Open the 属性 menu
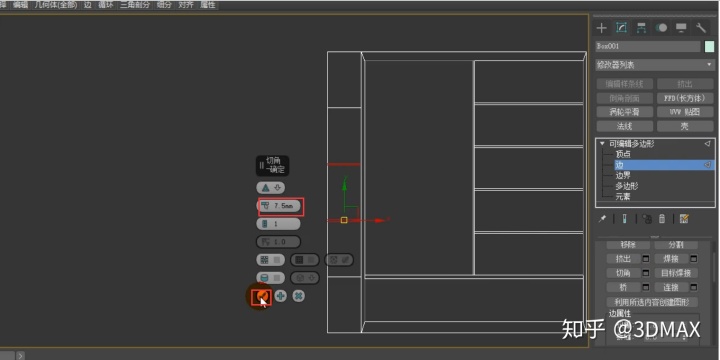The height and width of the screenshot is (360, 720). pyautogui.click(x=208, y=5)
